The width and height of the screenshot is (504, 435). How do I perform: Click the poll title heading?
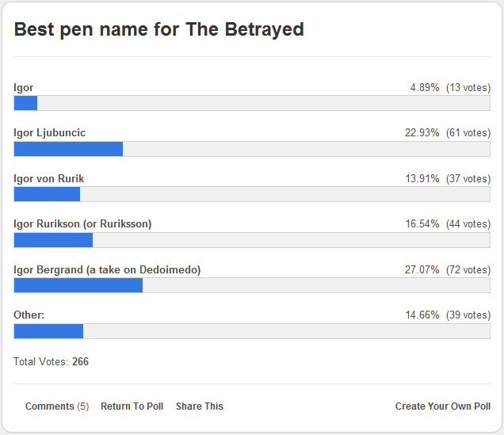click(159, 30)
